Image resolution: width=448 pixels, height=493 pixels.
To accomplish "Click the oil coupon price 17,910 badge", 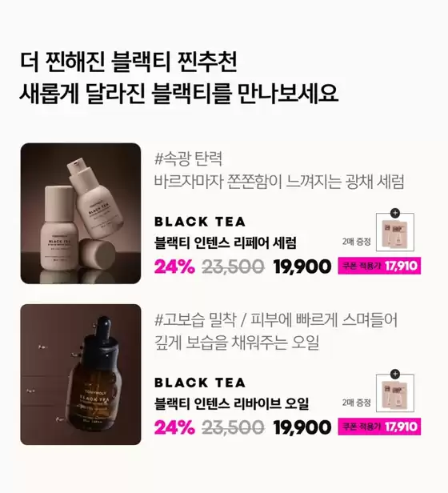I will (379, 427).
